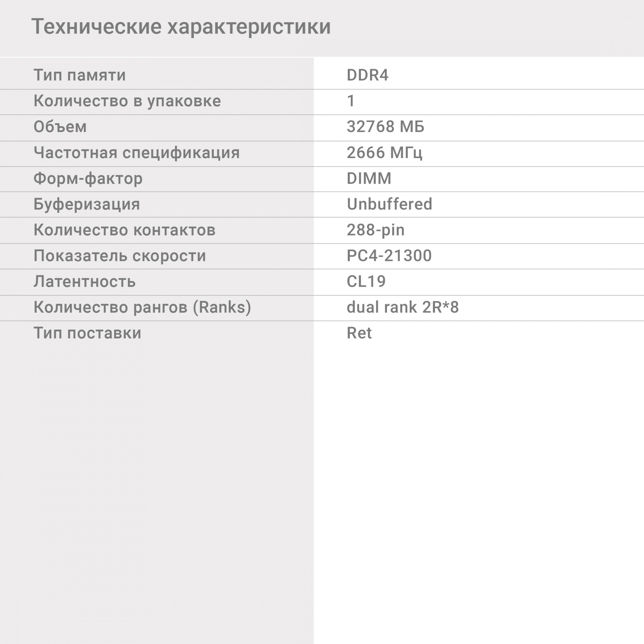Select the Тип памяти label
Image resolution: width=644 pixels, height=644 pixels.
pos(80,75)
